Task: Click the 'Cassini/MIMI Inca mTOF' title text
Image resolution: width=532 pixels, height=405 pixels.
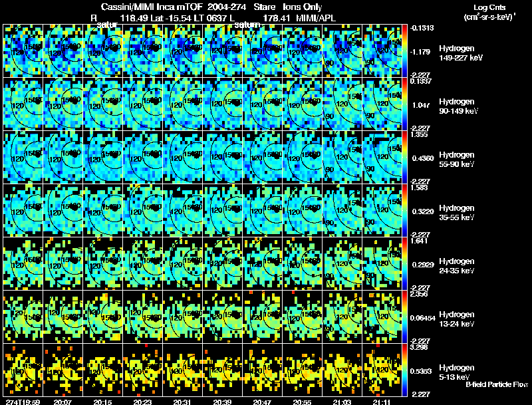Action: (x=152, y=7)
